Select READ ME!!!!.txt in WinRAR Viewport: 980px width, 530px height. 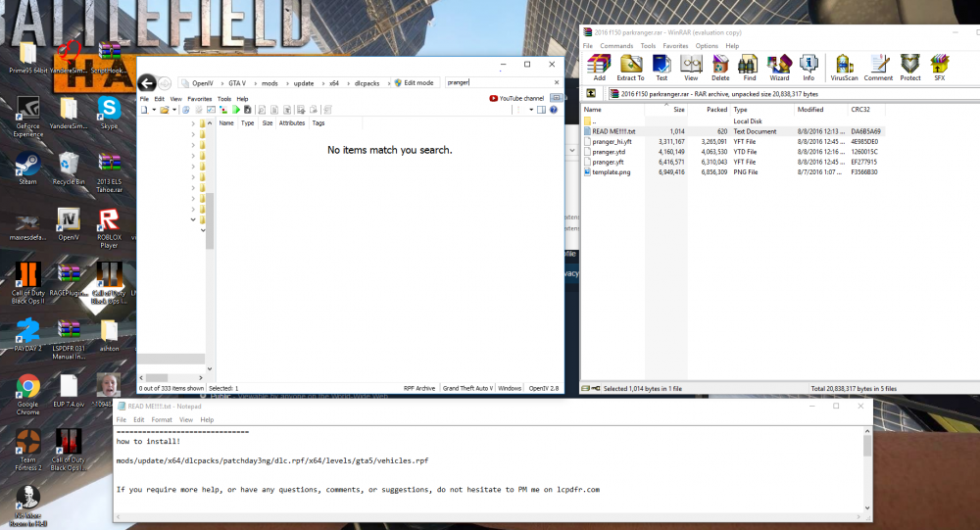coord(613,131)
